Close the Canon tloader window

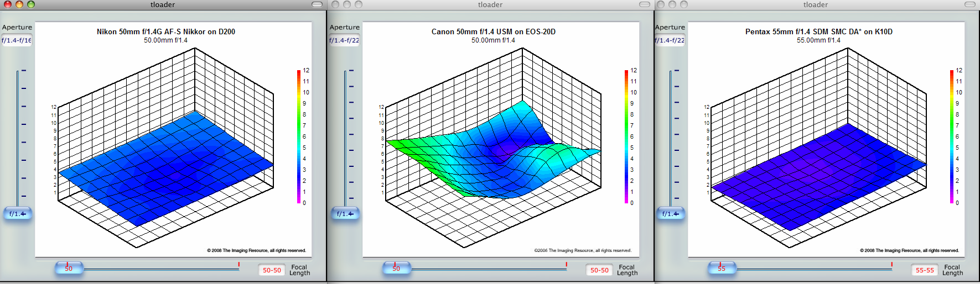335,4
